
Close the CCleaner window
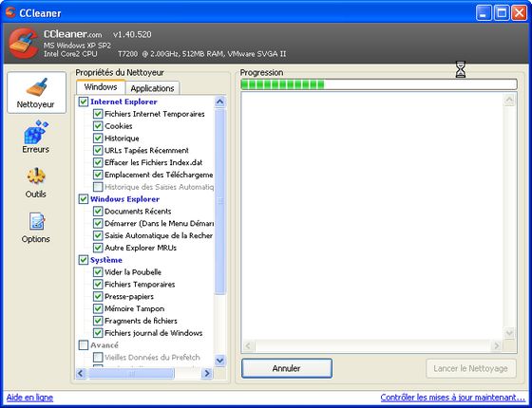coord(519,13)
